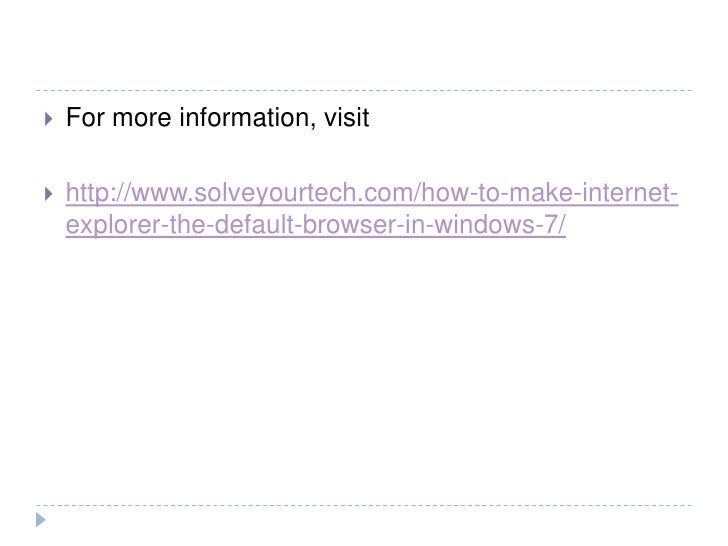728x546 pixels.
Task: Click blue triangle below the lower dashed line
Action: click(41, 520)
